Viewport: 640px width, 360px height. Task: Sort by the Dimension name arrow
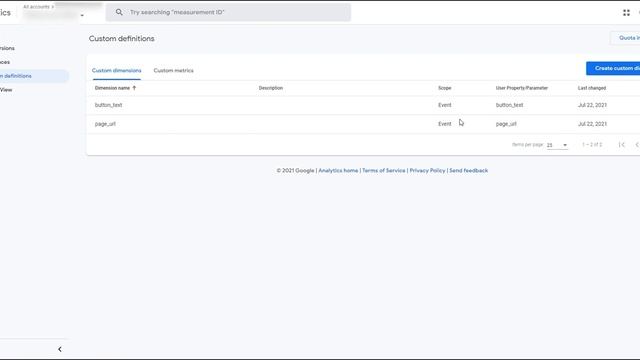click(134, 88)
